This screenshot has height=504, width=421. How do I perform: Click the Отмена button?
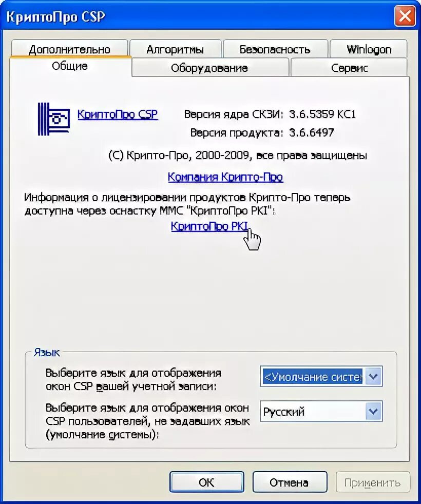[290, 482]
